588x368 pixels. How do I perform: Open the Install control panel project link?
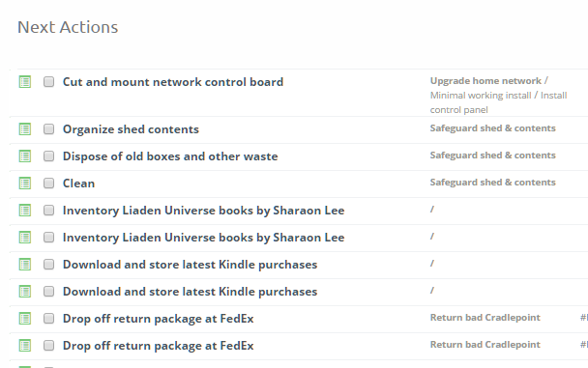498,102
